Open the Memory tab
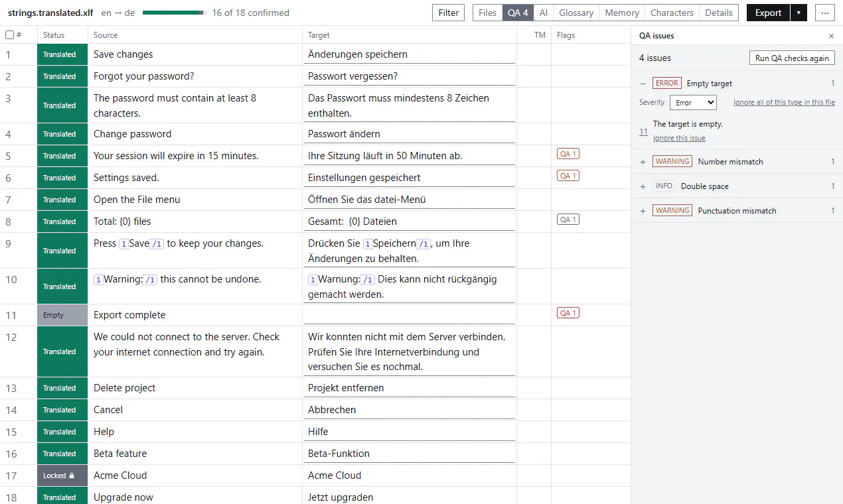The width and height of the screenshot is (843, 504). (x=622, y=13)
